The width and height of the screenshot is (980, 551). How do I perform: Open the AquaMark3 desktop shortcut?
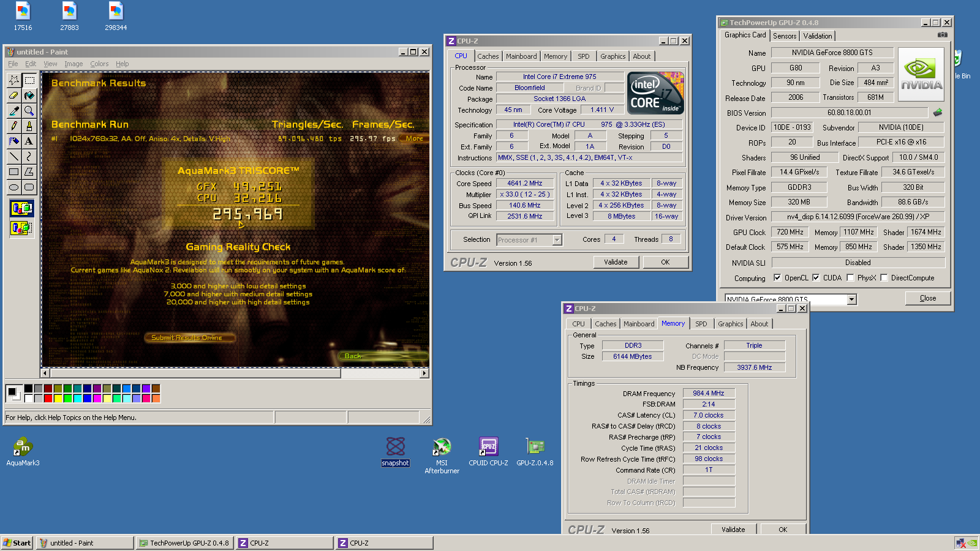click(23, 452)
